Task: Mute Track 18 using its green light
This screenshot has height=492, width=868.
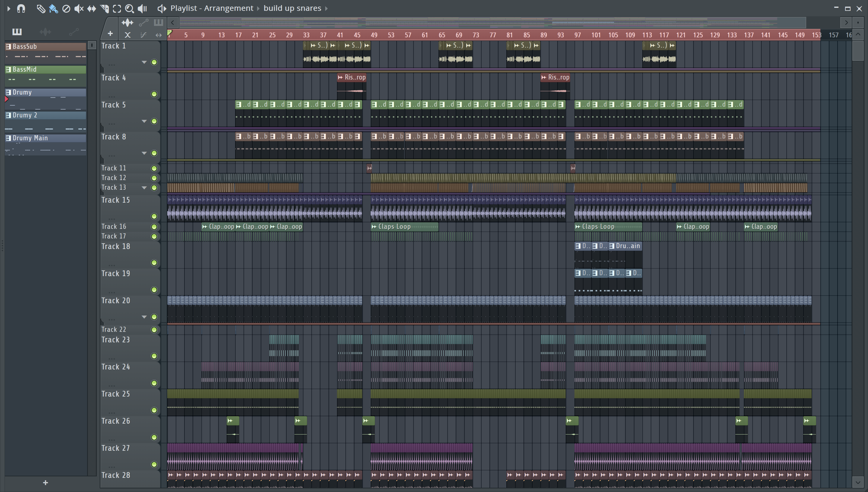Action: 154,263
